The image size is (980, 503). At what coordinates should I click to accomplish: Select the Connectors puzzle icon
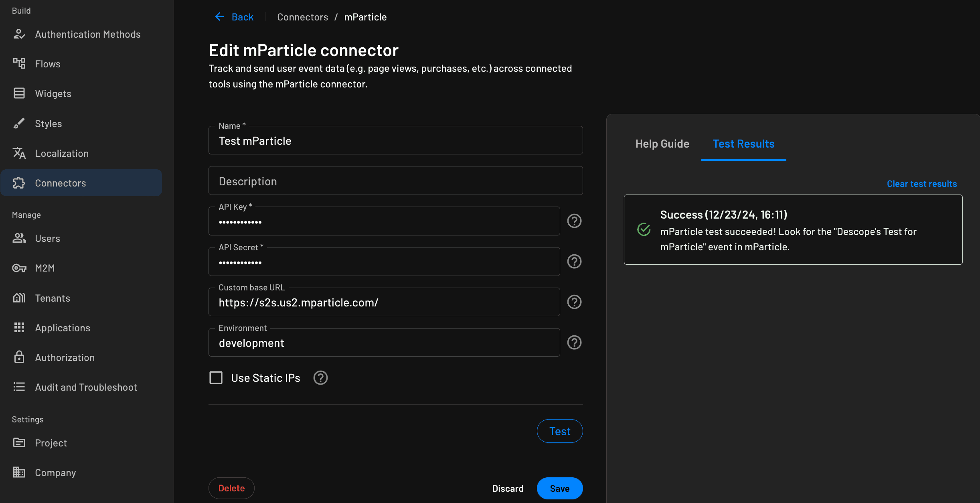19,183
